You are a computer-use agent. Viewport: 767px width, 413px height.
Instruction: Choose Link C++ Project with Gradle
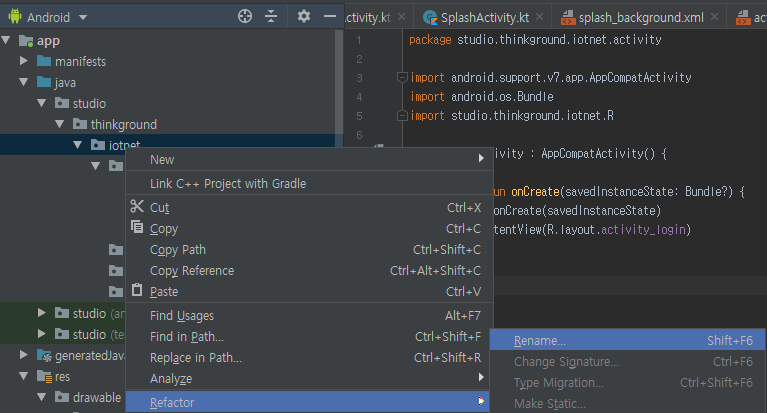point(309,184)
